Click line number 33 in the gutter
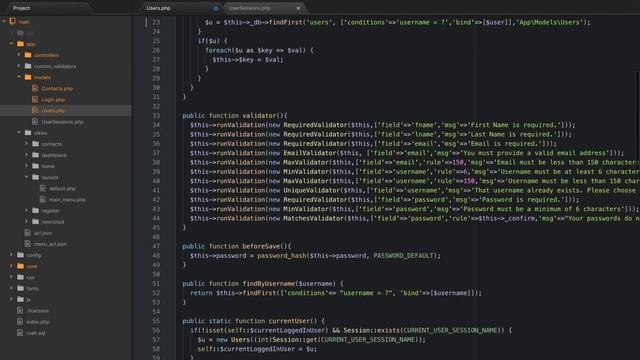The width and height of the screenshot is (640, 360). pos(156,116)
